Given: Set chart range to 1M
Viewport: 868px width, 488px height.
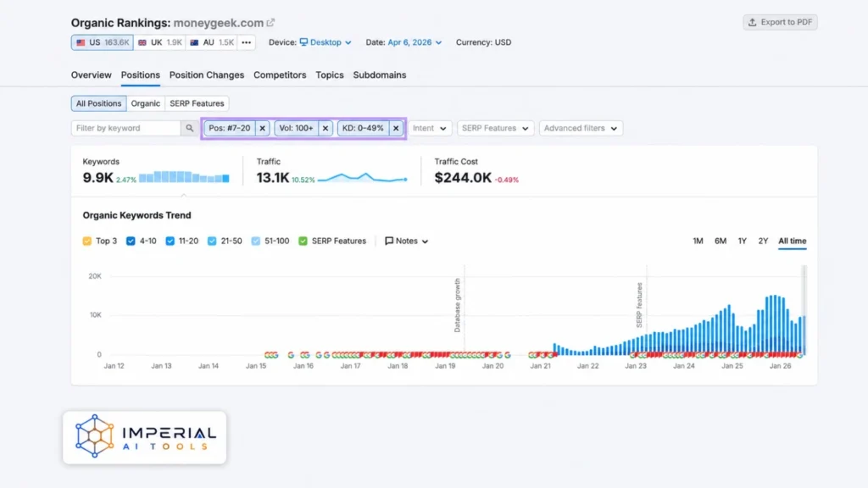Looking at the screenshot, I should 698,241.
